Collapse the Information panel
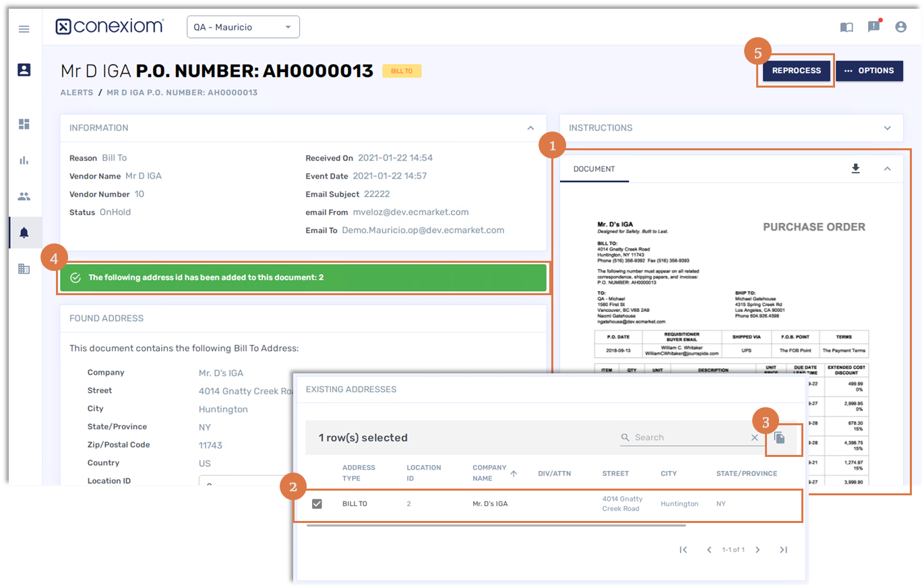This screenshot has width=924, height=587. [530, 127]
